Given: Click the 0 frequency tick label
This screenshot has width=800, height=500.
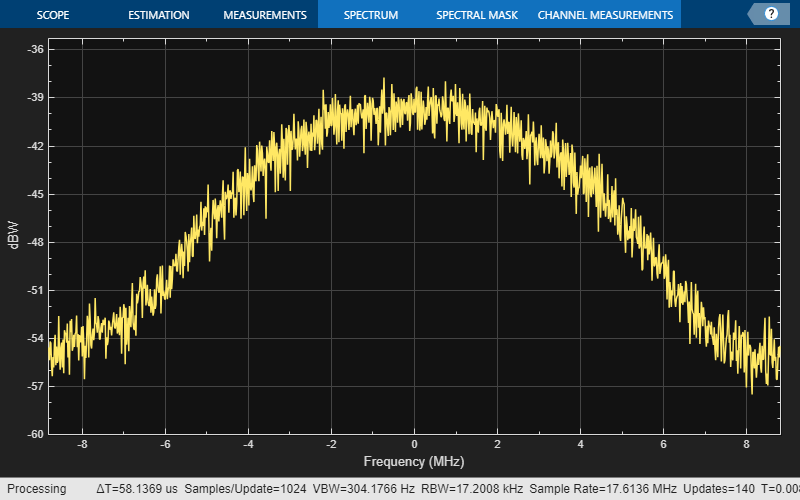Looking at the screenshot, I should tap(414, 444).
